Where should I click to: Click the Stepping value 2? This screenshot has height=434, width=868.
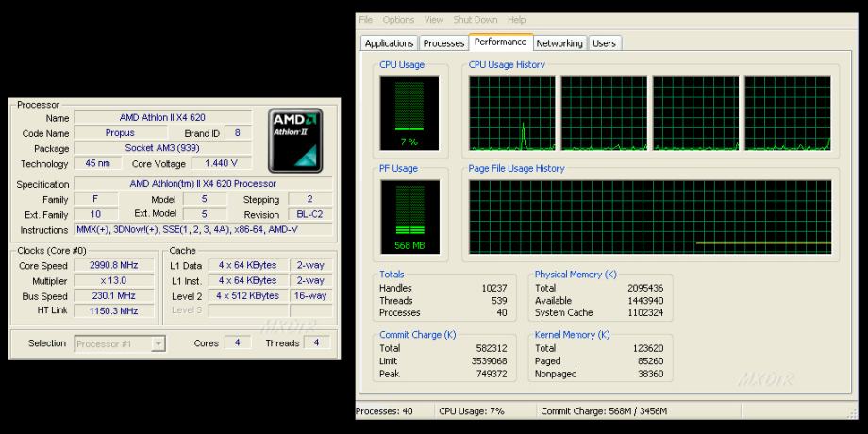310,199
